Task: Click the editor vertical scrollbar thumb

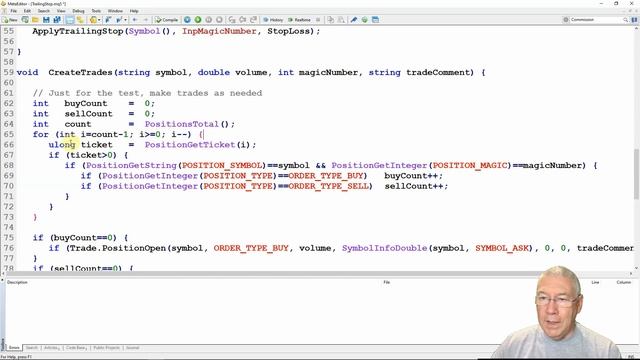Action: 636,173
